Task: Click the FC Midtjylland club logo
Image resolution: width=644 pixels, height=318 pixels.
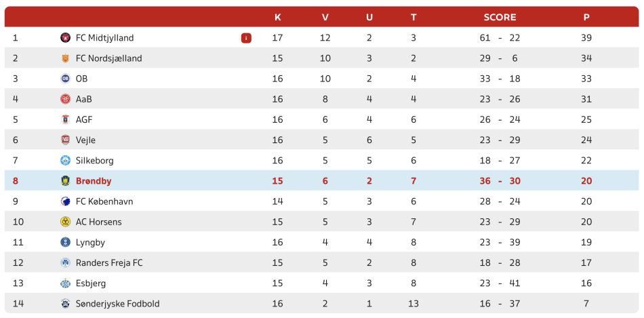Action: coord(65,38)
